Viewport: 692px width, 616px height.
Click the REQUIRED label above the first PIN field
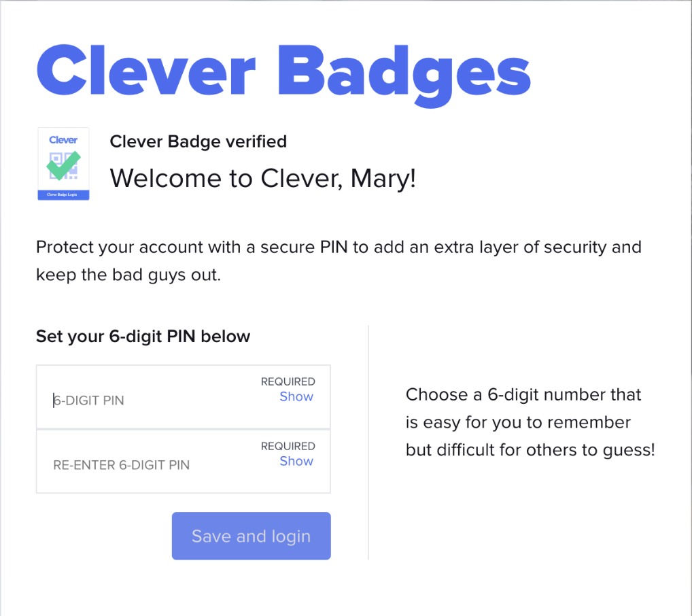tap(288, 381)
